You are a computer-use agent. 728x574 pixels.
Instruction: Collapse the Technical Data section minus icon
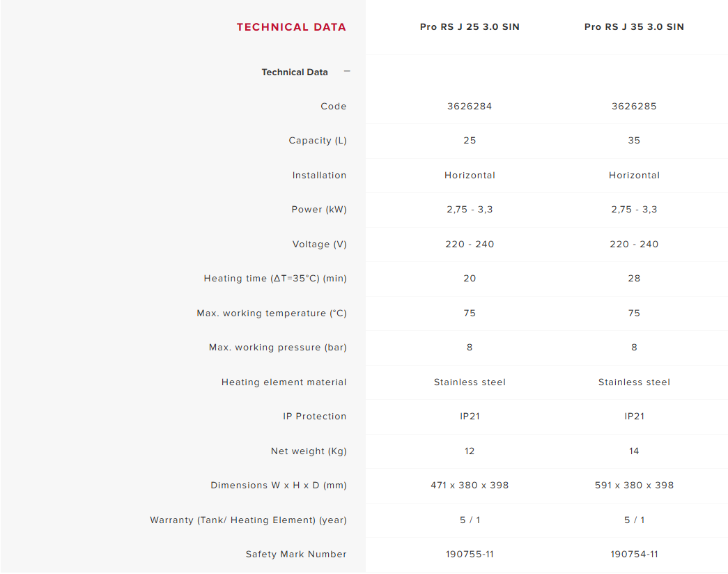point(347,72)
